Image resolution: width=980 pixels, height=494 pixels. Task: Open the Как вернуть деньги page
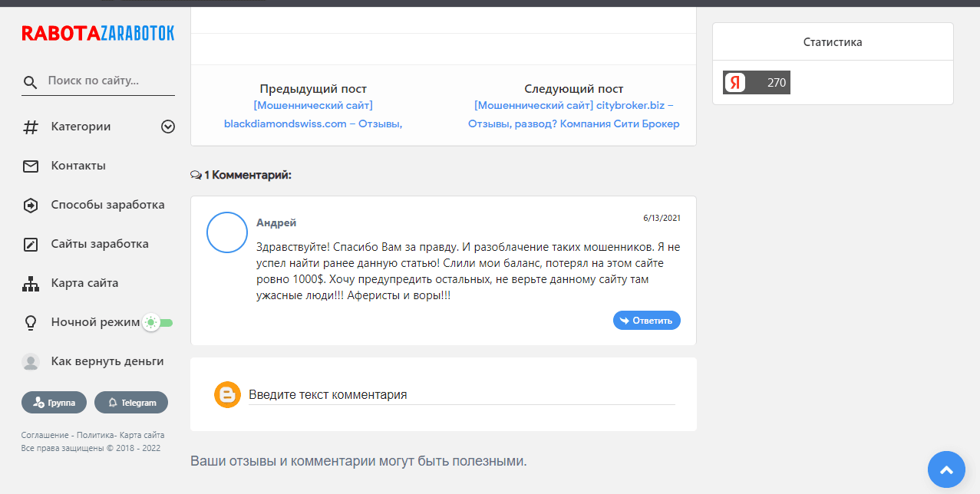tap(107, 361)
